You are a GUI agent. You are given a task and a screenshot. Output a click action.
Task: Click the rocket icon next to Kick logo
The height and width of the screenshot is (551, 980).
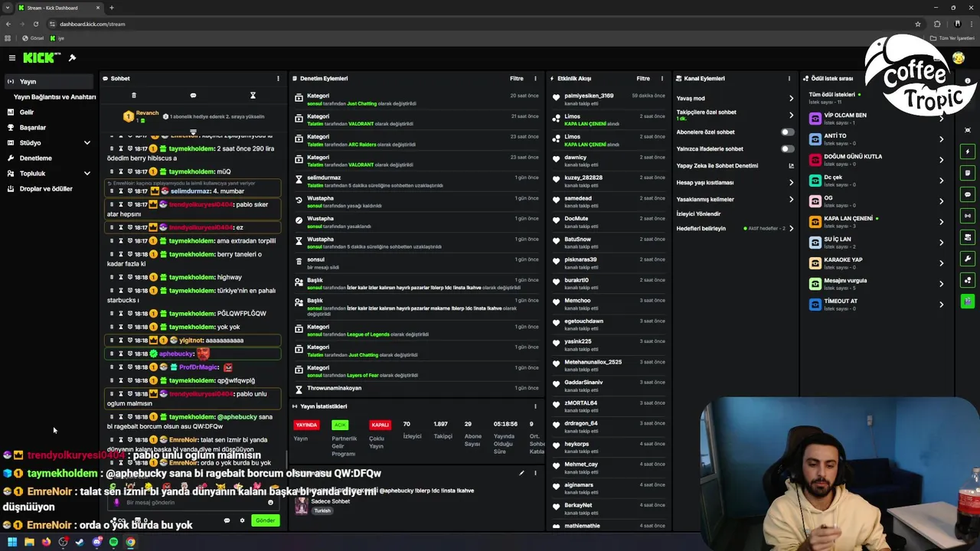tap(72, 58)
